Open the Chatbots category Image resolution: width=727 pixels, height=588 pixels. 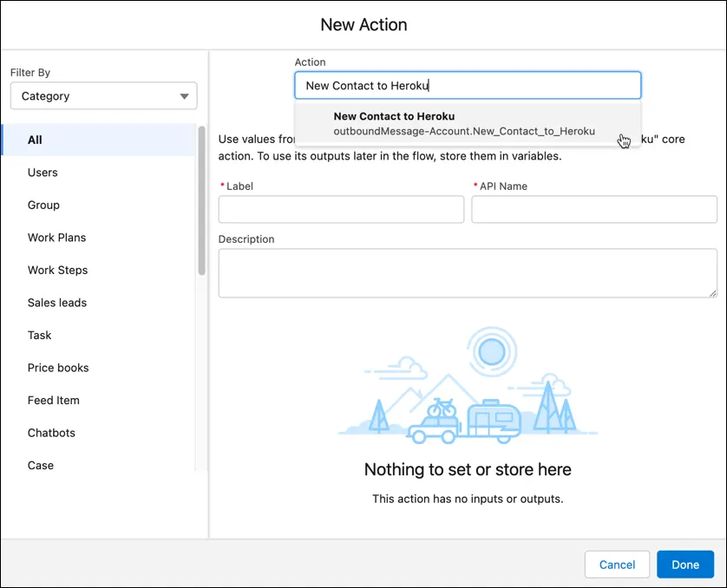(99, 433)
